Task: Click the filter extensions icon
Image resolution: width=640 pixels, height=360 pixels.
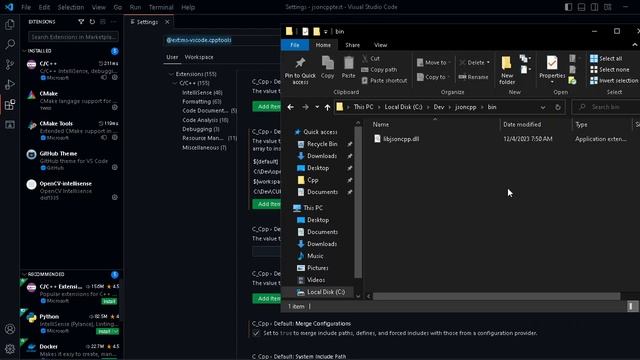Action: tap(81, 22)
